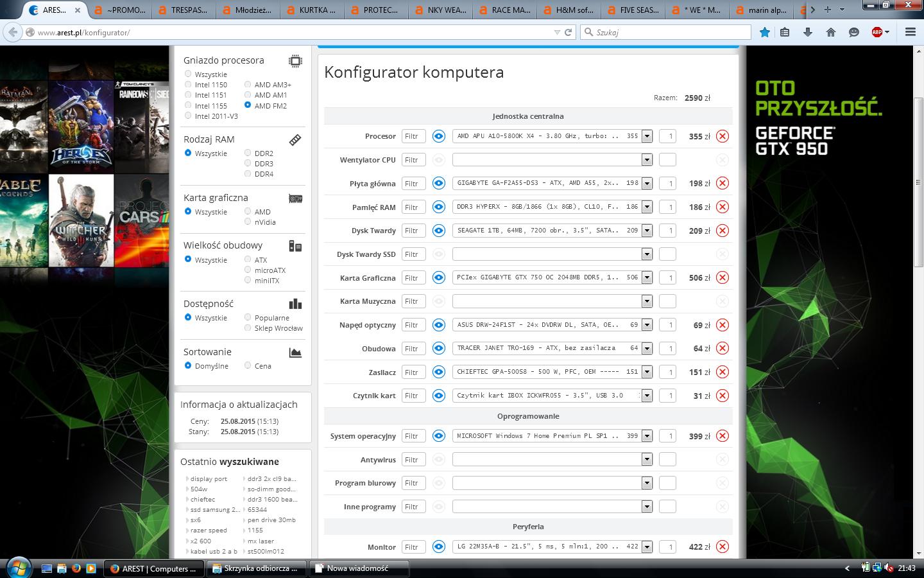Image resolution: width=924 pixels, height=578 pixels.
Task: View Karta Graficzna details eye icon
Action: coord(439,277)
